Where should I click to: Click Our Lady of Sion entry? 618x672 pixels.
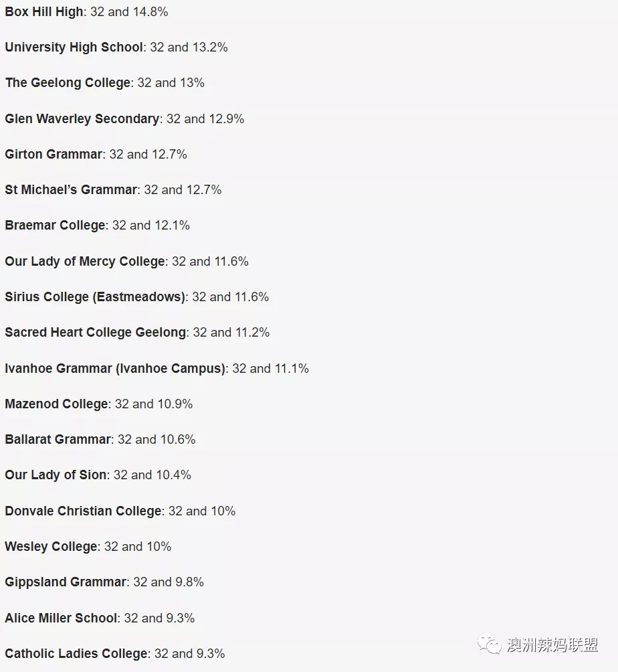point(98,475)
